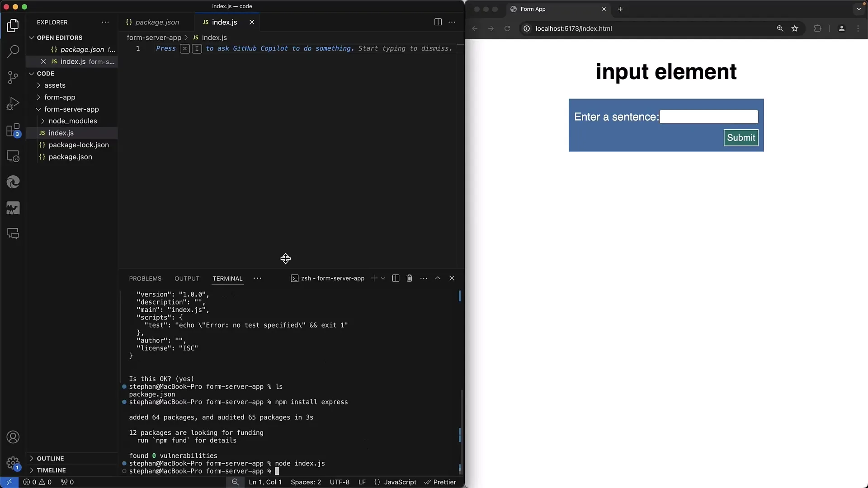The height and width of the screenshot is (488, 868).
Task: Open the Problems tab in panel
Action: [x=145, y=278]
